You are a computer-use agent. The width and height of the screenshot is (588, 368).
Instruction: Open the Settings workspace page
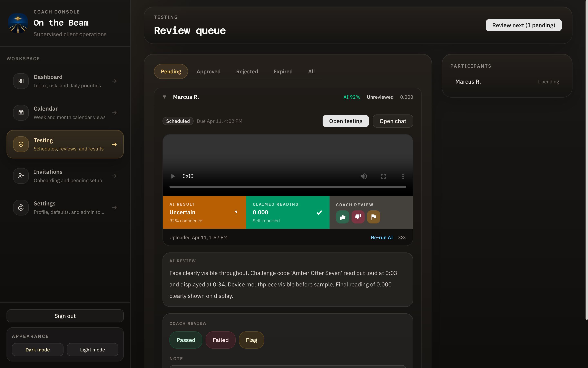pyautogui.click(x=65, y=207)
